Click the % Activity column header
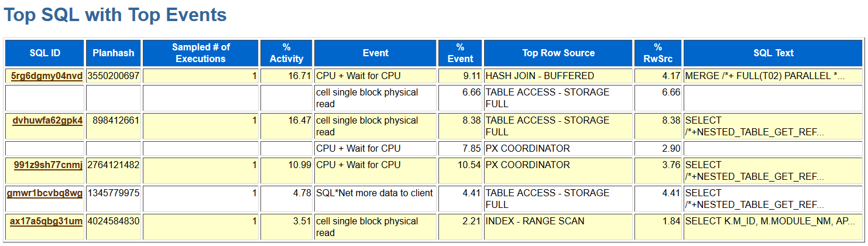 pos(286,53)
